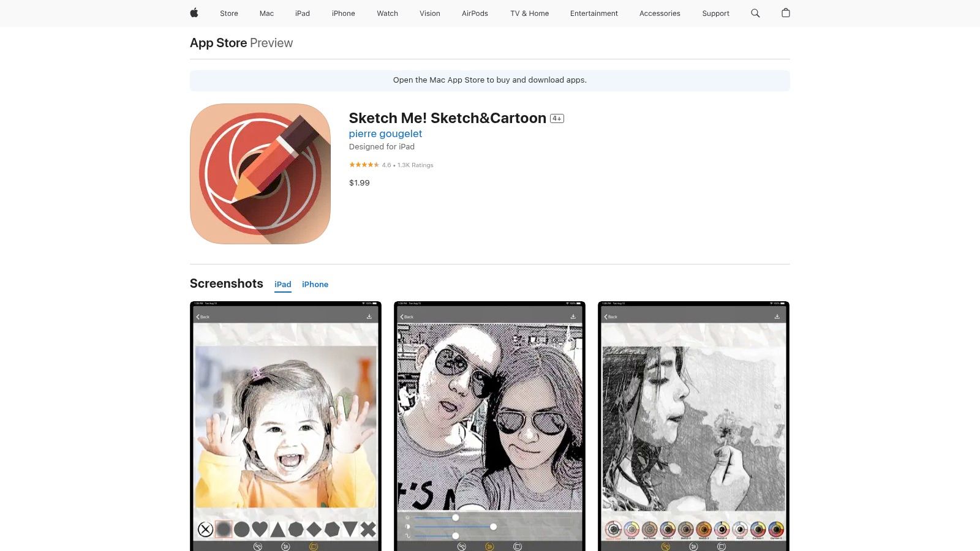The height and width of the screenshot is (551, 980).
Task: Open the AirPods menu item
Action: 475,13
